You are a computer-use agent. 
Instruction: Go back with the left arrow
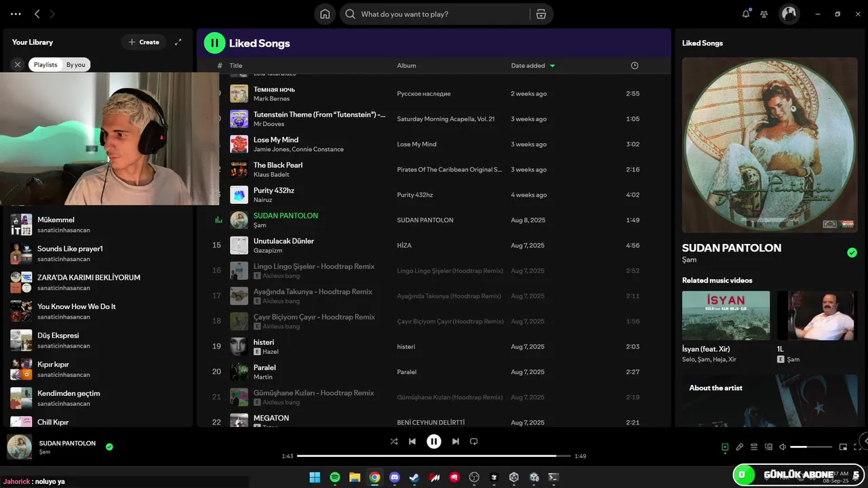[37, 14]
